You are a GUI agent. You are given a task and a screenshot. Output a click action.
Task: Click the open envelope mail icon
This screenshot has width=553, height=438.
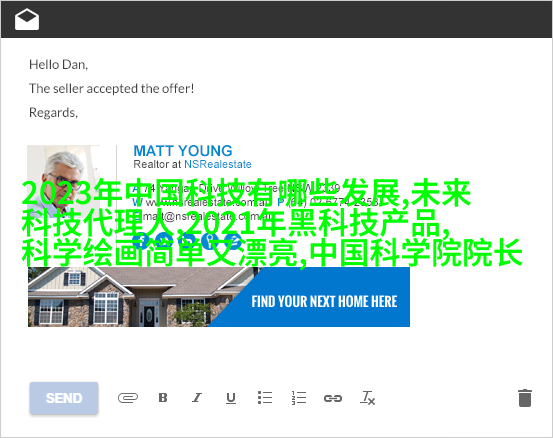27,19
